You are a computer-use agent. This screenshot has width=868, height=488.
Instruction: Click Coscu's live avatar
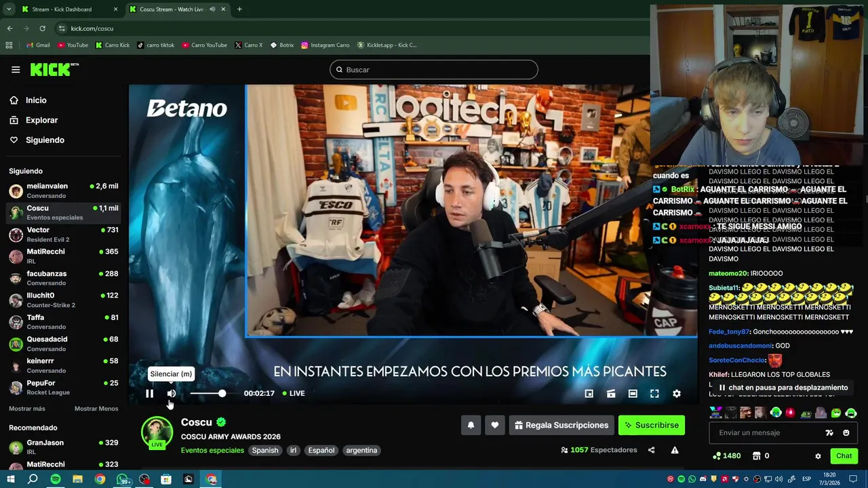tap(157, 432)
